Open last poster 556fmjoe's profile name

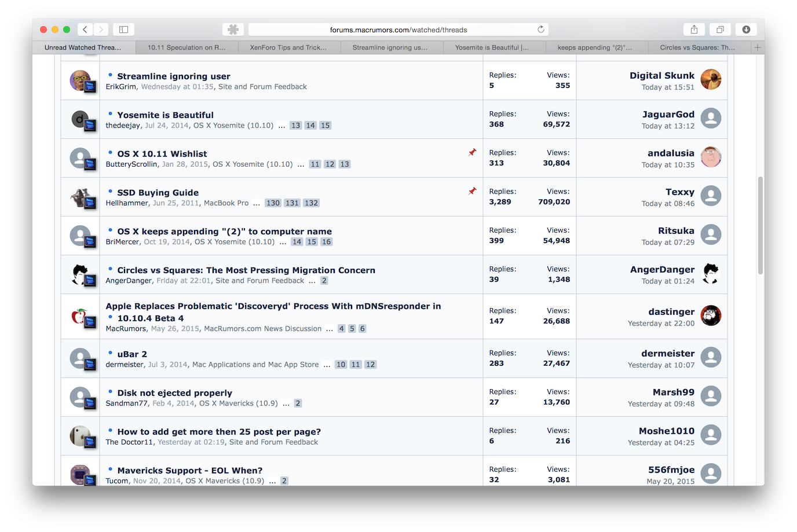click(671, 469)
